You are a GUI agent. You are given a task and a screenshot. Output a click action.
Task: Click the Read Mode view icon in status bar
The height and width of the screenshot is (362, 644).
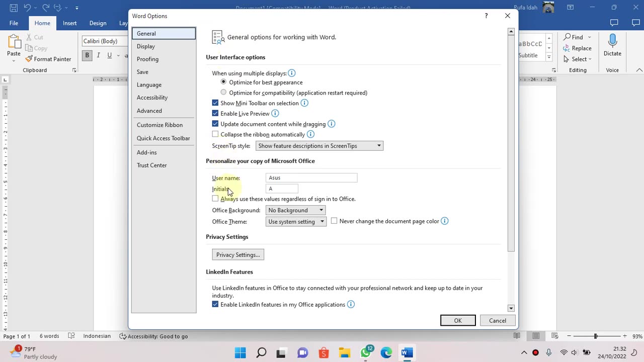click(x=517, y=336)
